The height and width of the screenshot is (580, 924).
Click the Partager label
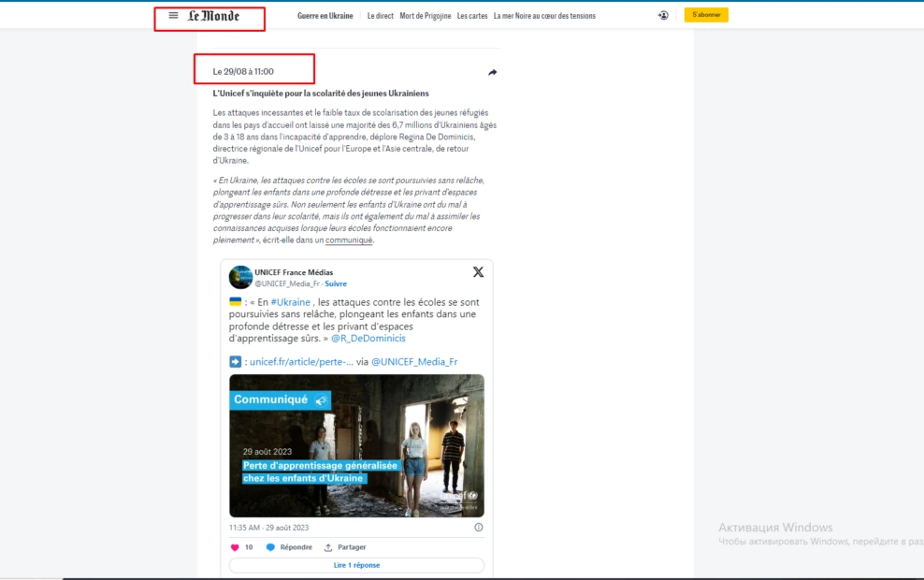(x=352, y=547)
